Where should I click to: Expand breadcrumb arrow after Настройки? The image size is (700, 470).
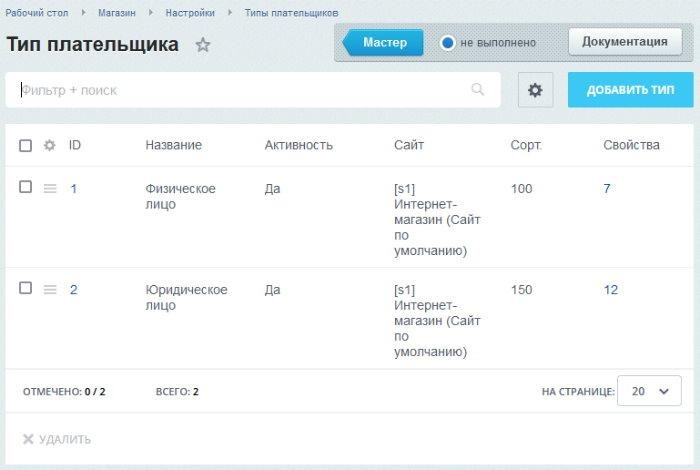[x=230, y=12]
